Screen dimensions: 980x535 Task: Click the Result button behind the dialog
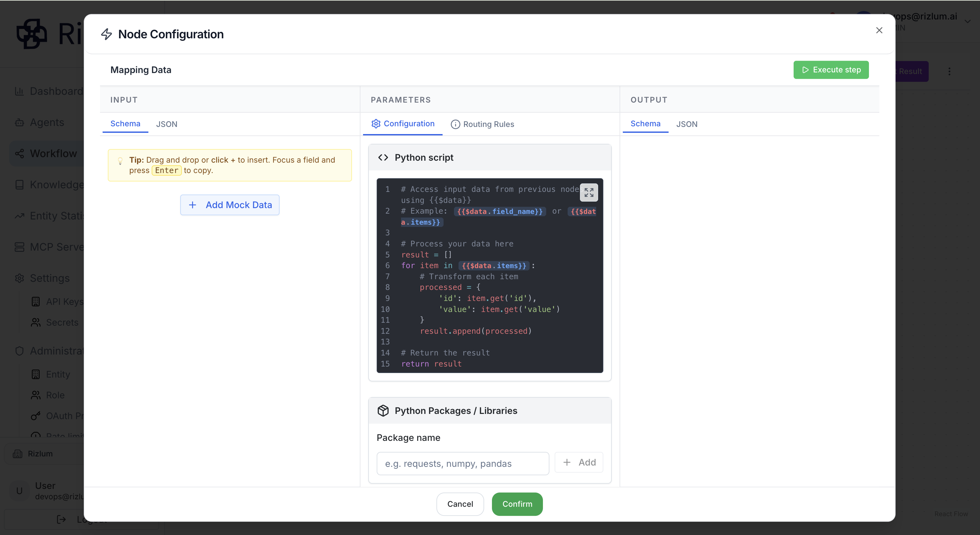pyautogui.click(x=911, y=71)
